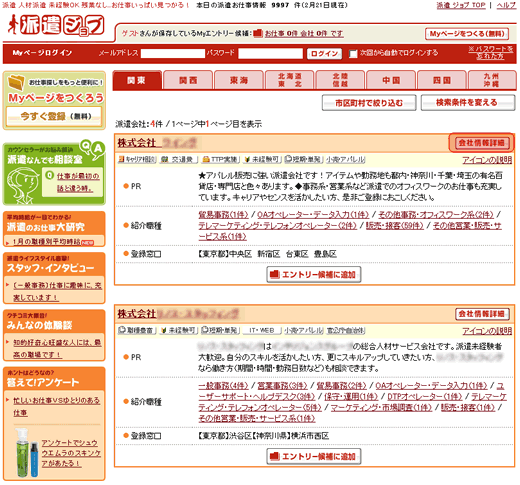
Task: Click the 派遣ジョブ site logo
Action: click(x=56, y=25)
